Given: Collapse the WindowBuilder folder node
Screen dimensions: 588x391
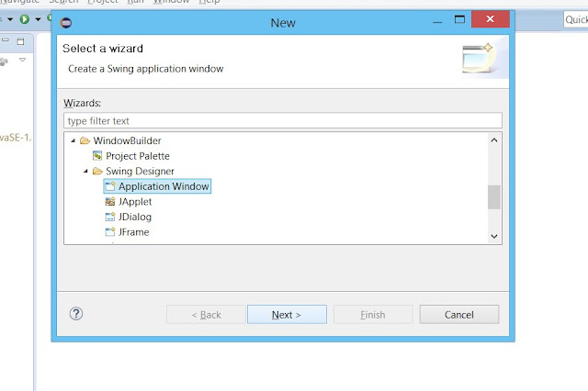Looking at the screenshot, I should click(73, 140).
